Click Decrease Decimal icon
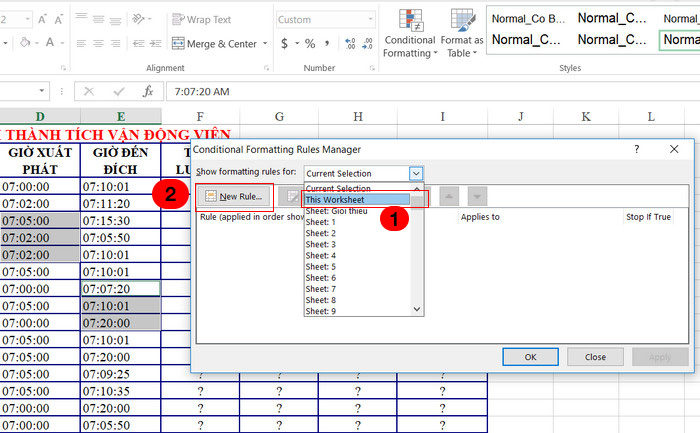The image size is (700, 433). [367, 43]
